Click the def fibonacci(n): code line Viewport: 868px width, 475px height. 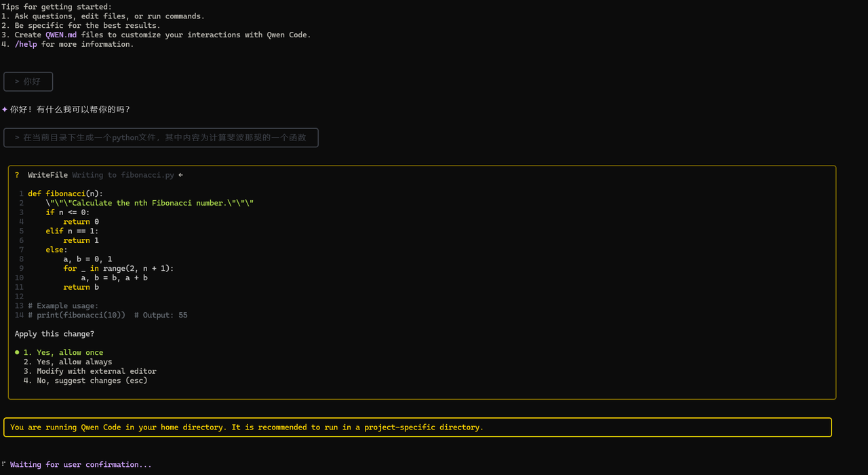[x=65, y=193]
